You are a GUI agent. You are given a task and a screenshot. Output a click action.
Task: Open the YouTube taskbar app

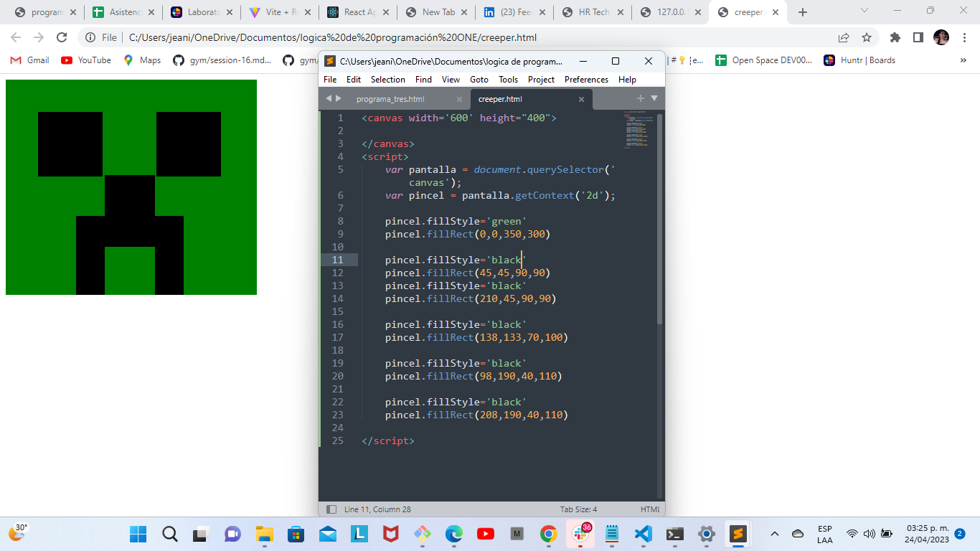(x=486, y=534)
